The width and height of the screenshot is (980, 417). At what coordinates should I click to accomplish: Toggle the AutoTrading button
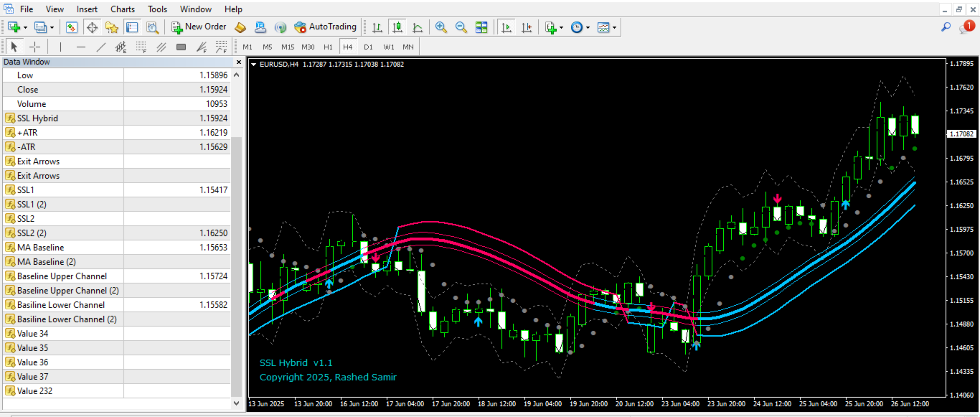[x=325, y=27]
